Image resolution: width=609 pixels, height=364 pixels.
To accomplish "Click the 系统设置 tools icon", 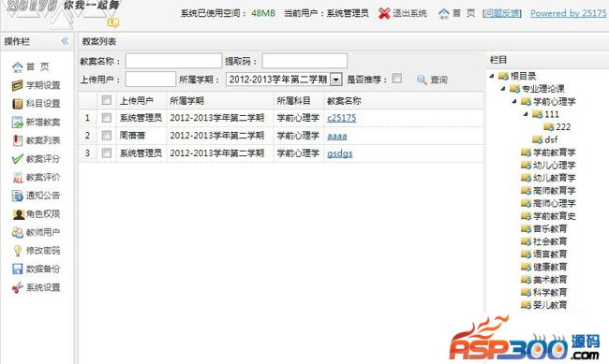I will (x=18, y=287).
